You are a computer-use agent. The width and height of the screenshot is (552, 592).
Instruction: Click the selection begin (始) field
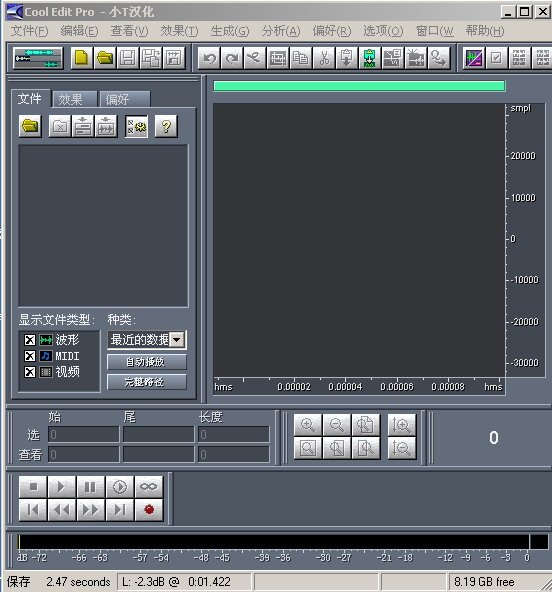pos(83,435)
